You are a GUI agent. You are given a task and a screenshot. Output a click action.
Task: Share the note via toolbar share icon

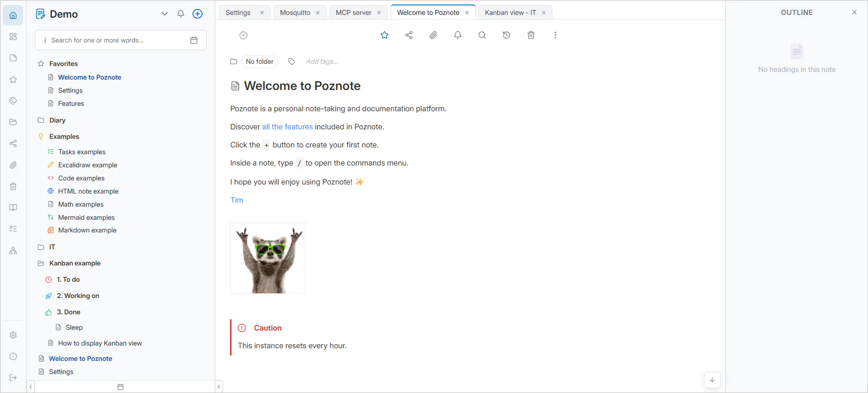[x=409, y=35]
